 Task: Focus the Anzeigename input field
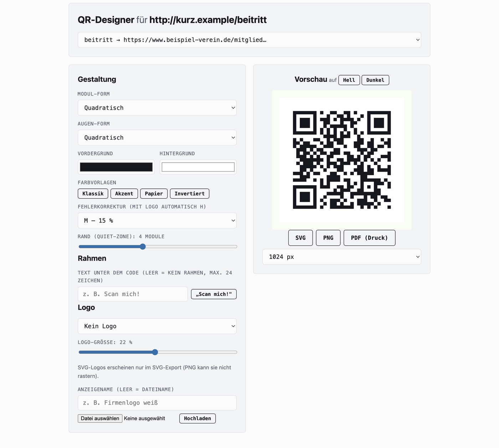(157, 403)
